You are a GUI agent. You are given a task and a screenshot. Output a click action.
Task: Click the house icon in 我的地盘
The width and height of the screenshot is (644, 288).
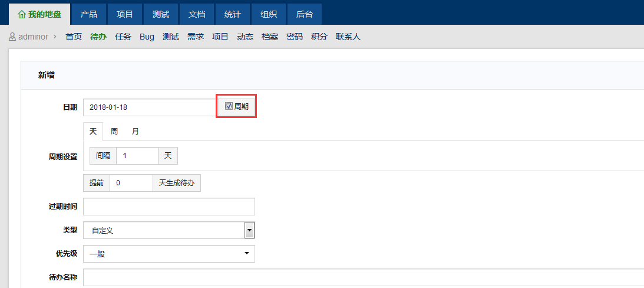[22, 14]
